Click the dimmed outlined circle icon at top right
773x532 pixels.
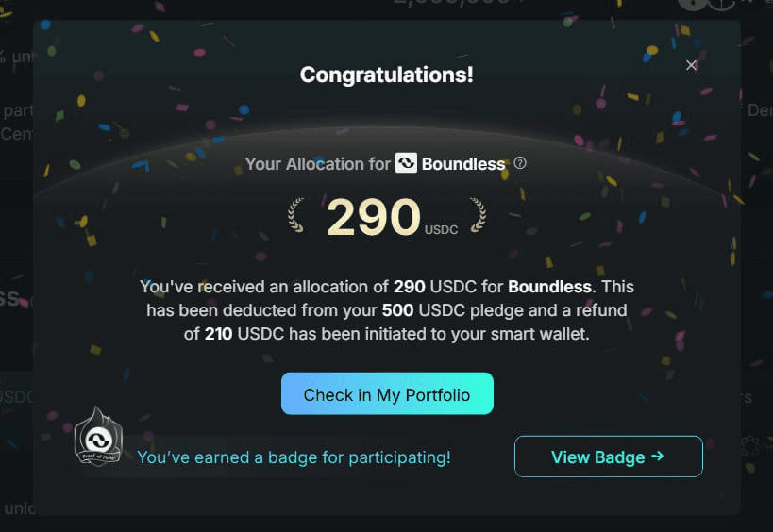(x=722, y=4)
